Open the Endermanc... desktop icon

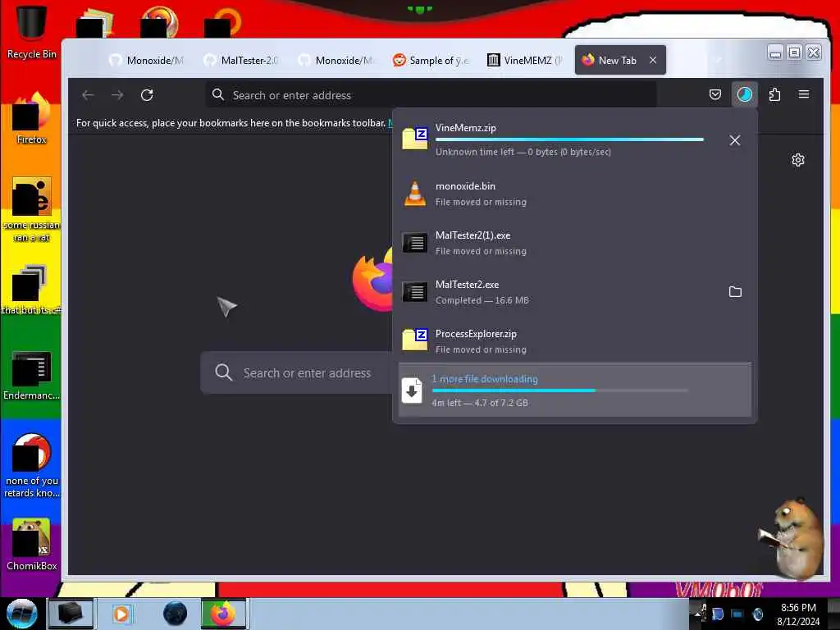click(31, 375)
